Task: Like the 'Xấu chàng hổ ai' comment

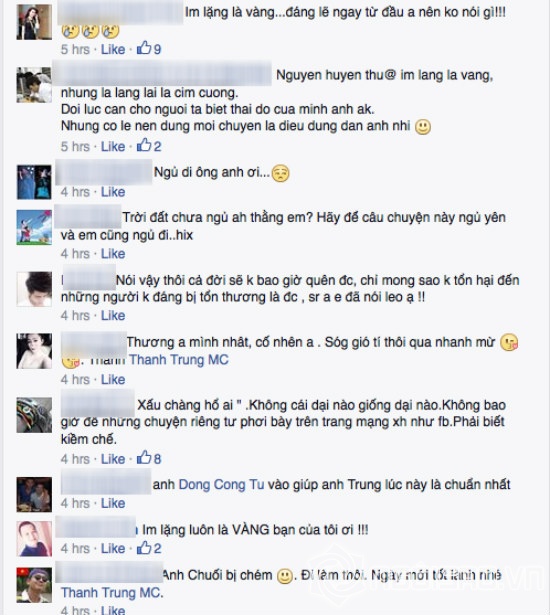Action: pyautogui.click(x=113, y=459)
